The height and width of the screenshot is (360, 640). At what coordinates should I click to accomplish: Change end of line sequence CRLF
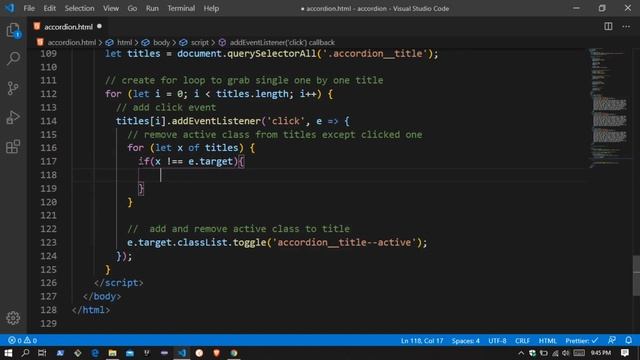(522, 340)
